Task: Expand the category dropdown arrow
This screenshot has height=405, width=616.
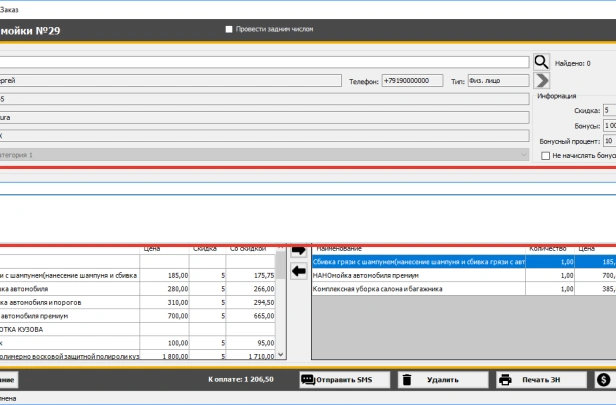Action: click(524, 155)
